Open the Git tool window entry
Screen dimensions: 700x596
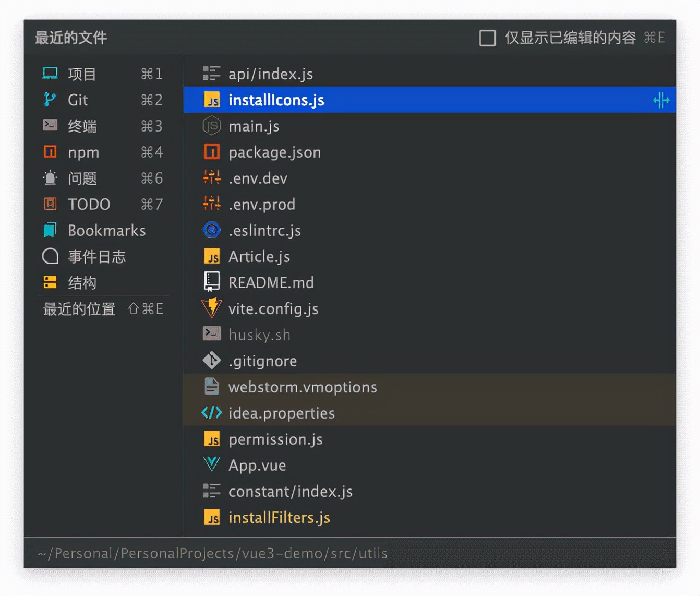[103, 100]
